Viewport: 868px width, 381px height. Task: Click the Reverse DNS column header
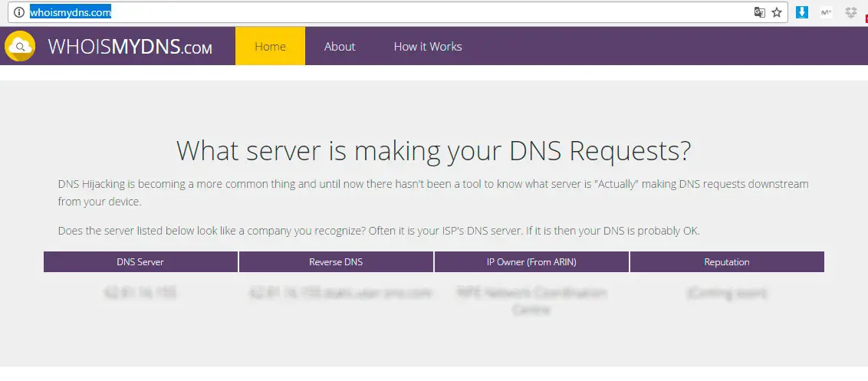tap(336, 262)
